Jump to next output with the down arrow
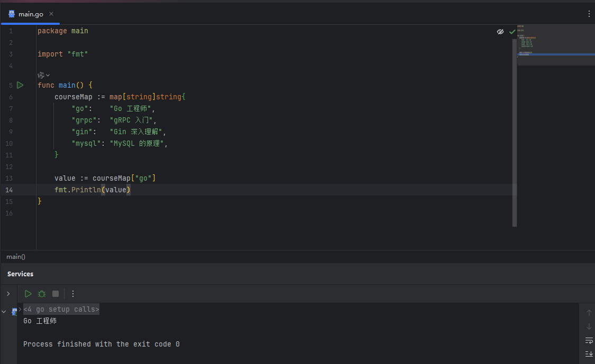Image resolution: width=595 pixels, height=364 pixels. [x=589, y=326]
